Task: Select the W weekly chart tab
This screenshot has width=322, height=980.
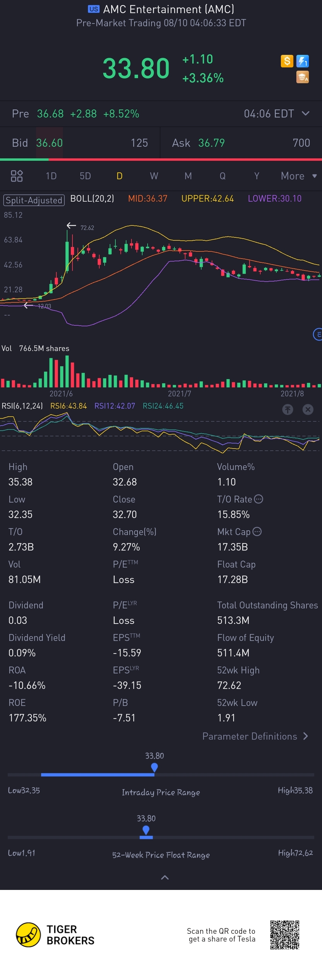Action: click(154, 176)
